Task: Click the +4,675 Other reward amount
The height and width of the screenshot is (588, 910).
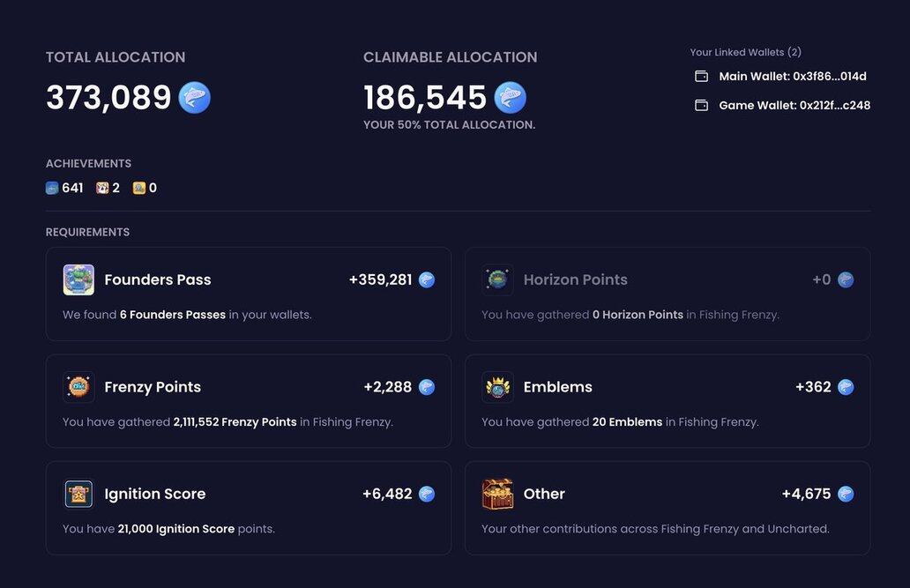Action: 806,494
